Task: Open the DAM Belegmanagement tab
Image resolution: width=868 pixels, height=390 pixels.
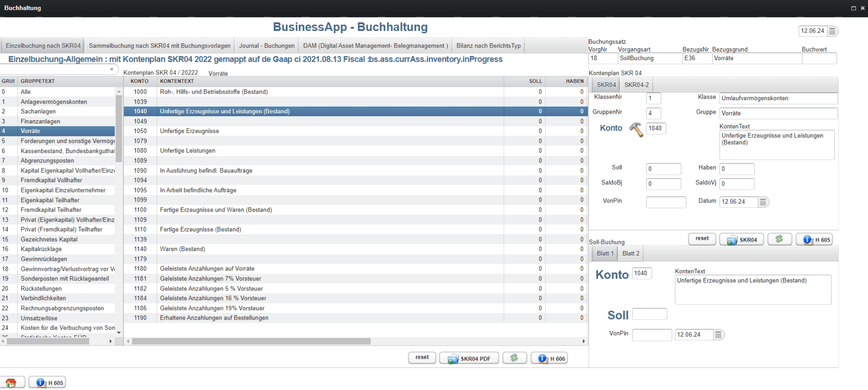Action: pos(376,46)
